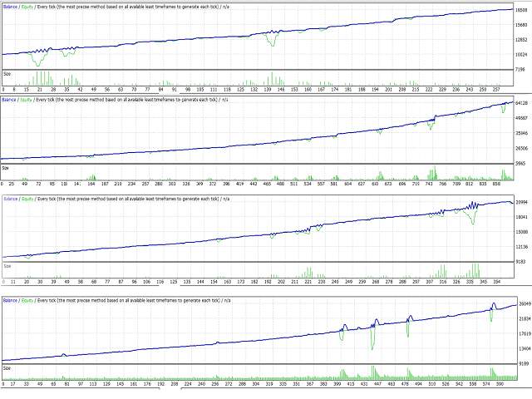Click the 181 x-axis tick label
This screenshot has height=399, width=532.
(348, 90)
